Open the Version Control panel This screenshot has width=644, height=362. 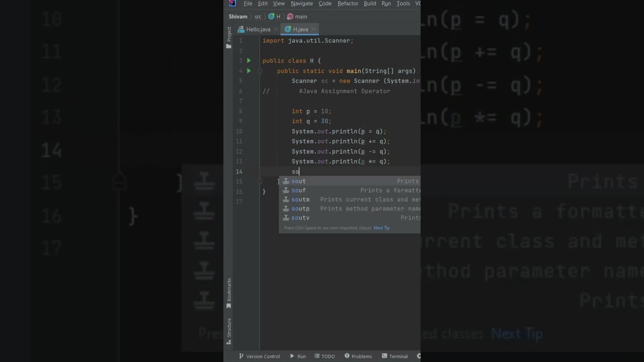tap(259, 356)
